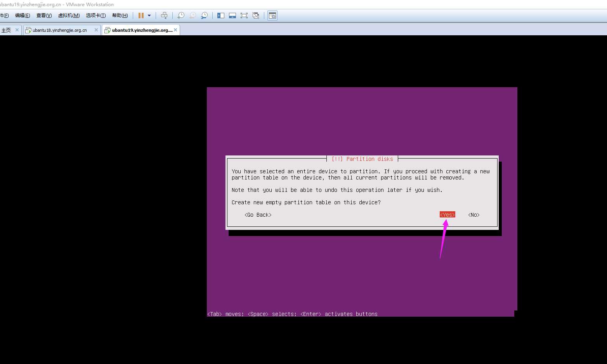Pause the virtual machine with the pause icon
This screenshot has height=364, width=607.
coord(141,16)
